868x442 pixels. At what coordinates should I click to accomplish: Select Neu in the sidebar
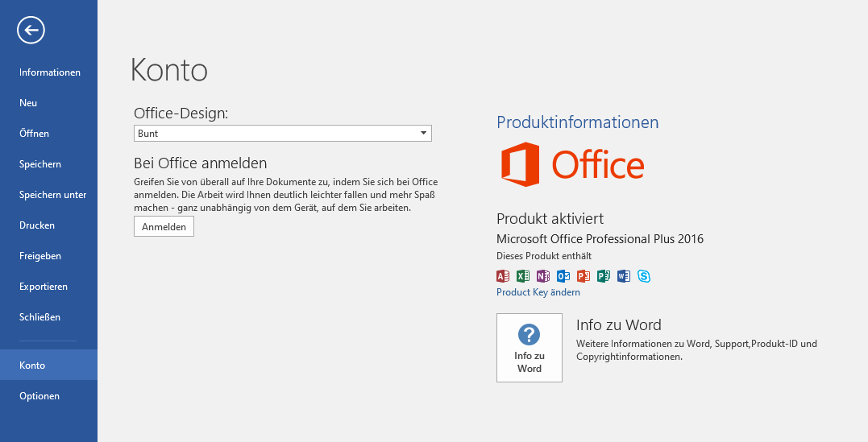coord(28,103)
